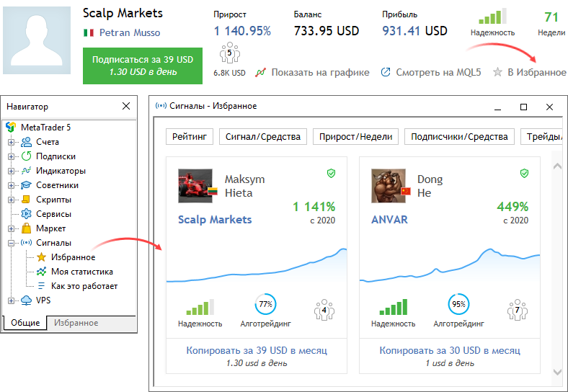The image size is (568, 392).
Task: Click Копировать за 39 USD в месяц
Action: (257, 350)
